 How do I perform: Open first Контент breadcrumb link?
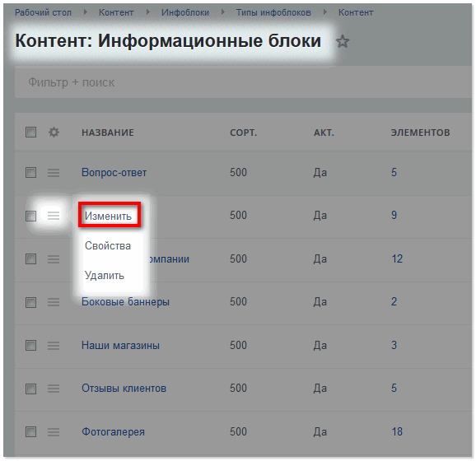click(x=116, y=12)
